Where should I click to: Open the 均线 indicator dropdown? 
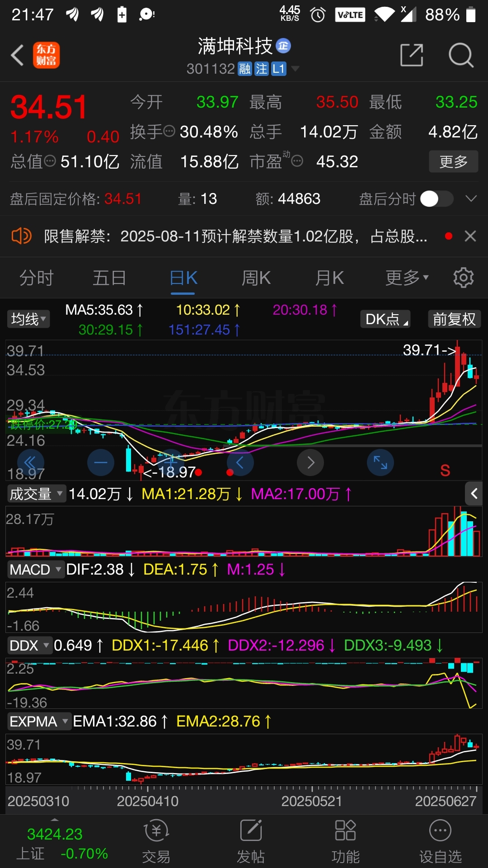pos(28,319)
